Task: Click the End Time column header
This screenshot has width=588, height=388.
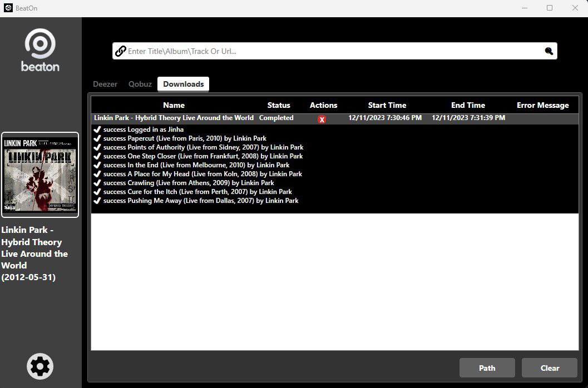Action: [468, 106]
